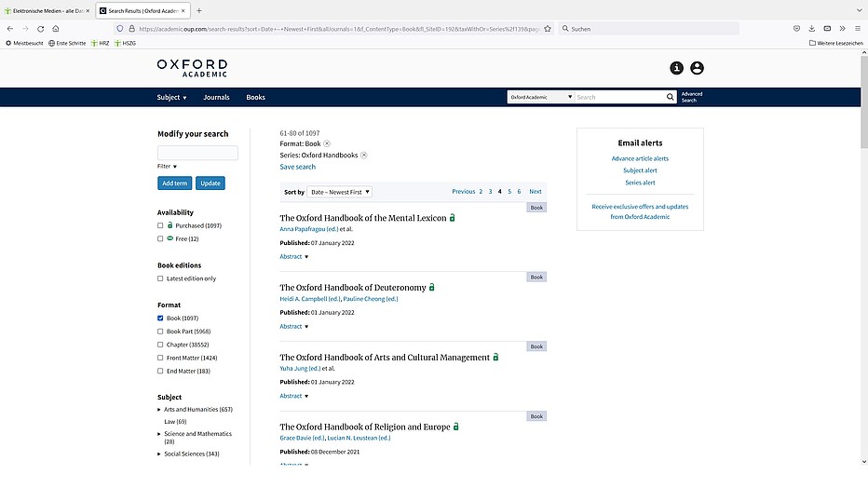The height and width of the screenshot is (488, 868).
Task: Expand the Arts and Humanities subject
Action: pos(159,410)
